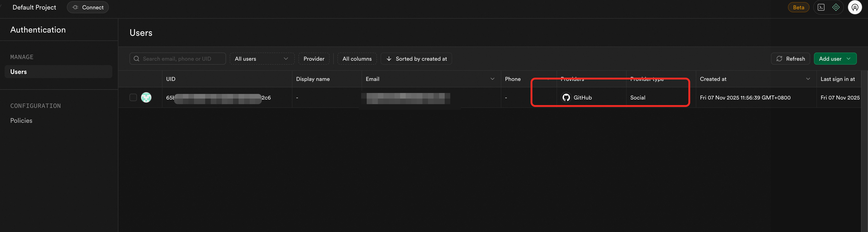Click the Users page heading above the table

[x=141, y=33]
